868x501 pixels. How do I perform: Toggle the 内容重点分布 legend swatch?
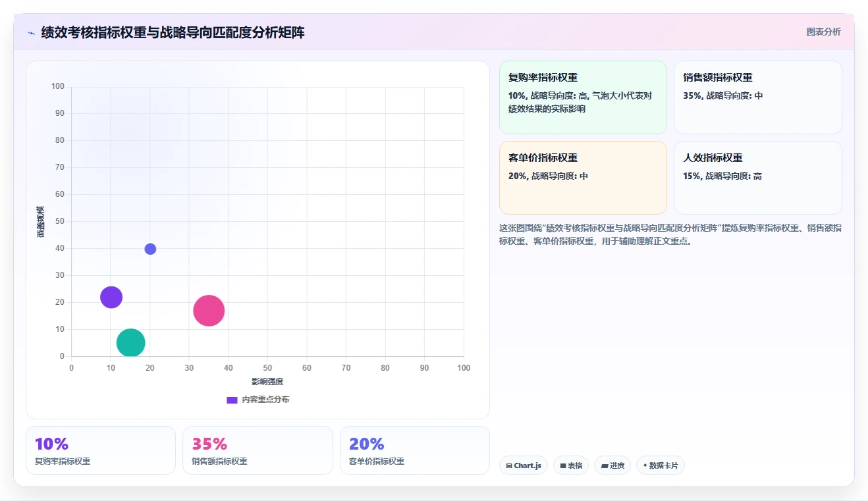[x=232, y=400]
